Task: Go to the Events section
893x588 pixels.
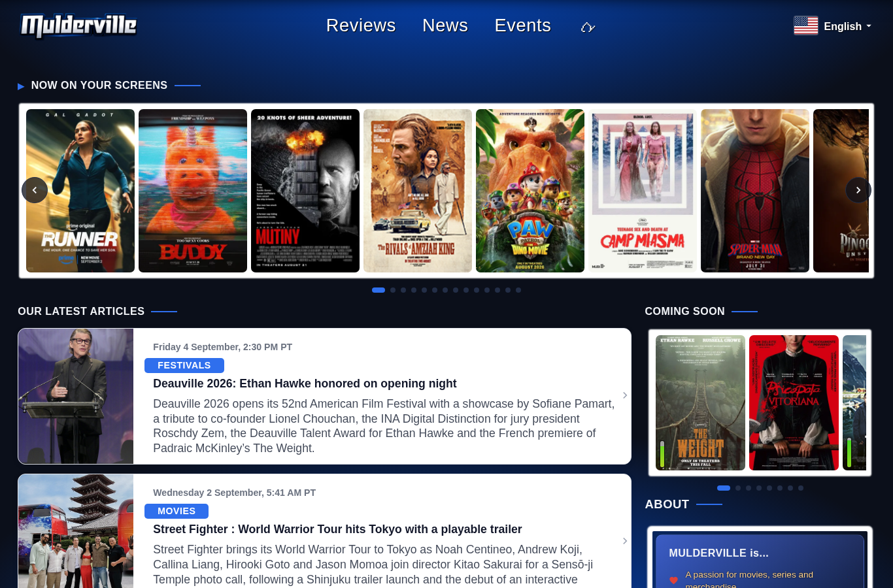Action: click(x=523, y=25)
